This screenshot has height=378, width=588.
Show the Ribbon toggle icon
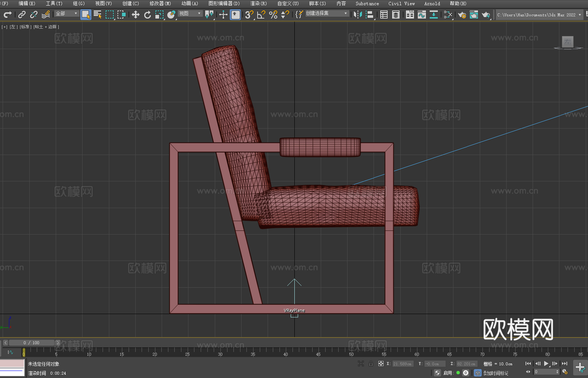click(x=410, y=14)
